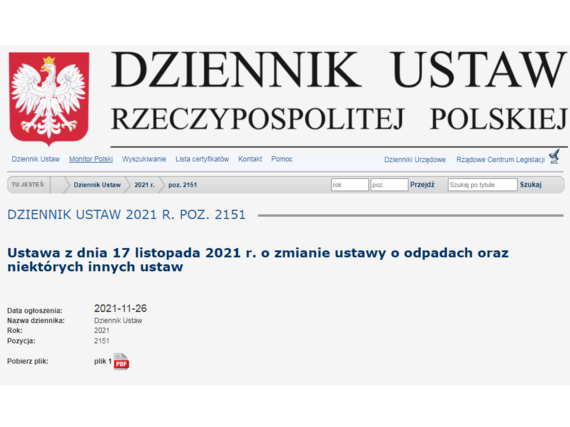Click the Przejdź go button
The image size is (570, 427).
click(x=422, y=185)
